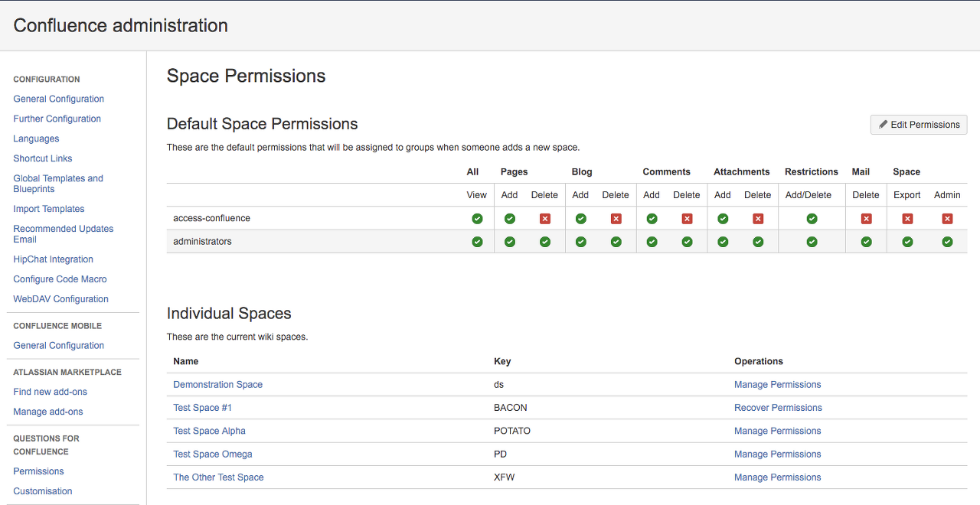This screenshot has width=980, height=505.
Task: Open The Other Test Space link
Action: click(x=218, y=477)
